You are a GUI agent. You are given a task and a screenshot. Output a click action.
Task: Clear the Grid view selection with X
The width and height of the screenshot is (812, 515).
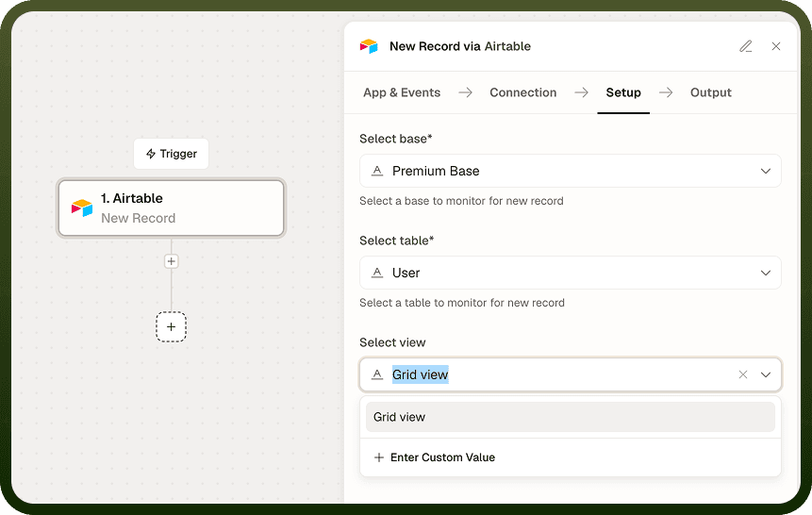742,374
